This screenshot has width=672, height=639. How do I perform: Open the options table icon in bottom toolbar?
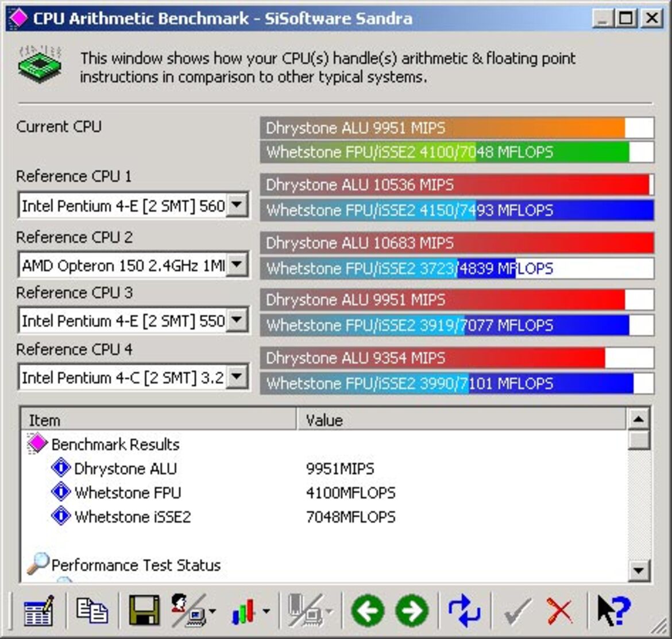point(39,610)
